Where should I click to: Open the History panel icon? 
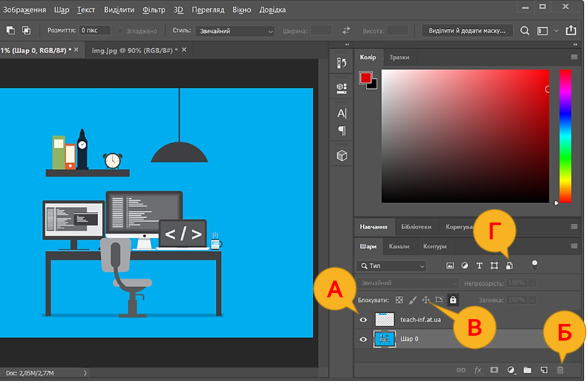342,63
